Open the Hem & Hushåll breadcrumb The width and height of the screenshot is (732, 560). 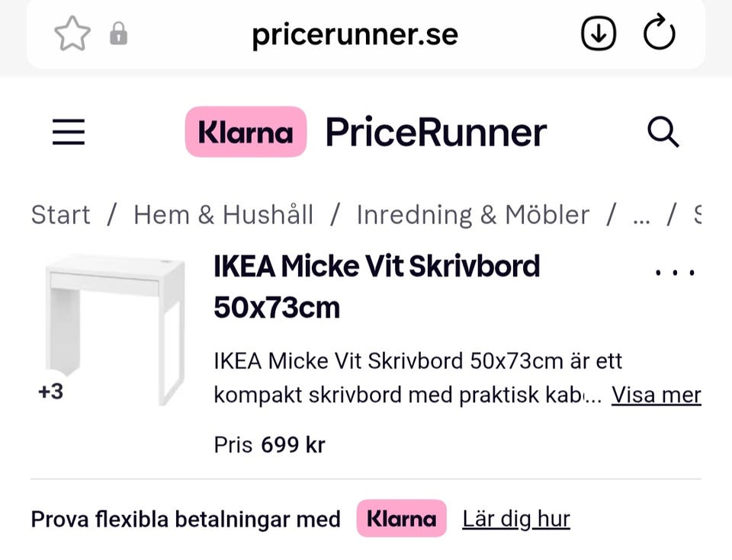tap(223, 215)
